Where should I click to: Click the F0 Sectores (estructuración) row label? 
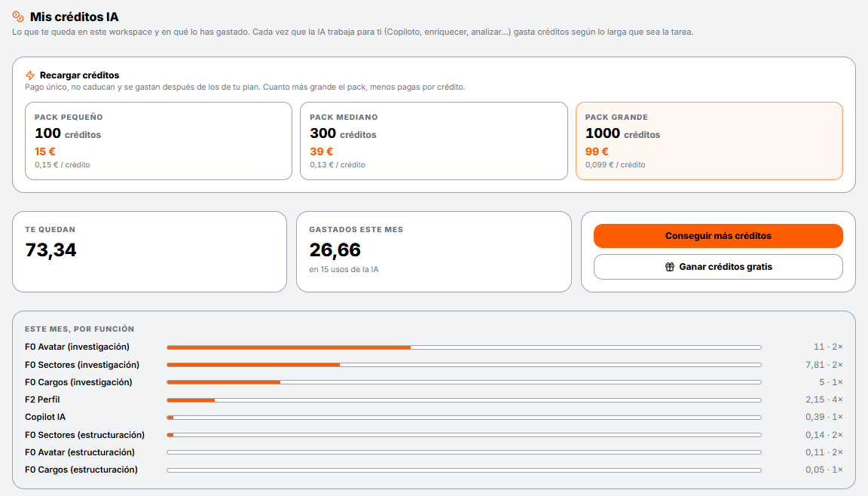pos(84,434)
